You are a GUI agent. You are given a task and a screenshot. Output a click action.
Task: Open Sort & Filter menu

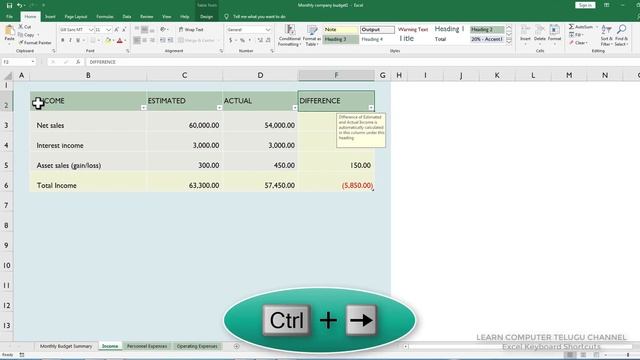607,36
